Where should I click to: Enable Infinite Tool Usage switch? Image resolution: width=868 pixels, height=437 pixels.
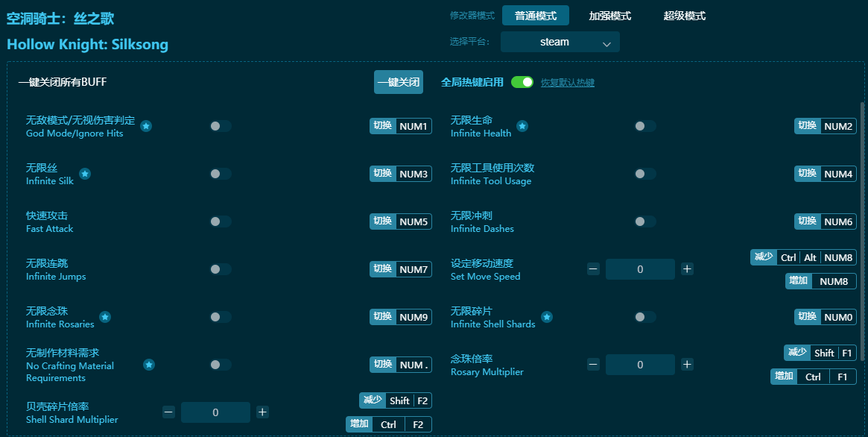(x=645, y=174)
